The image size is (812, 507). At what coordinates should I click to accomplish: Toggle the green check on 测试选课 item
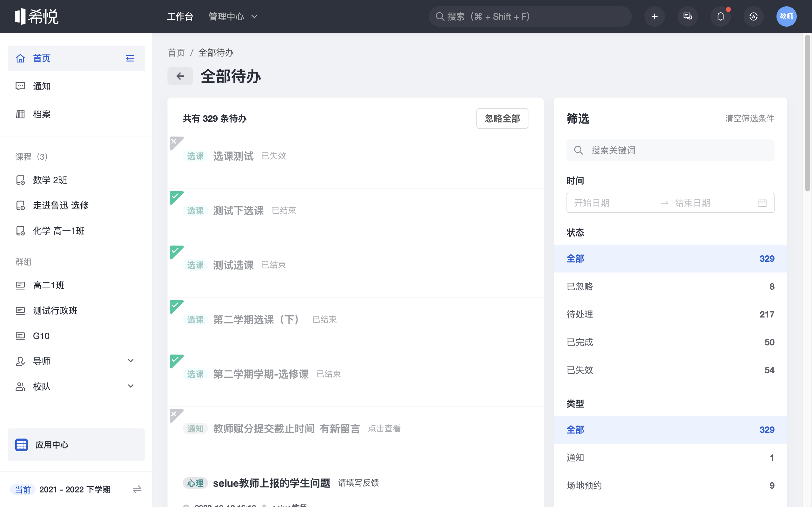point(175,250)
